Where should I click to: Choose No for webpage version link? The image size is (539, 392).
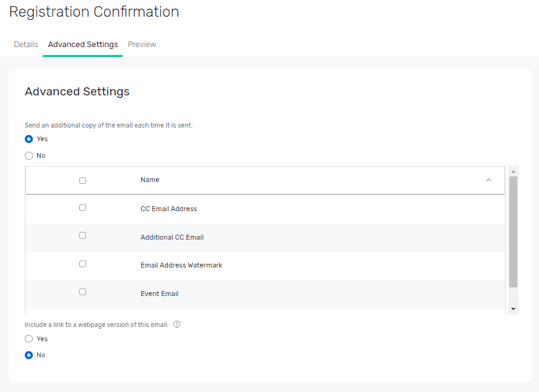click(28, 355)
